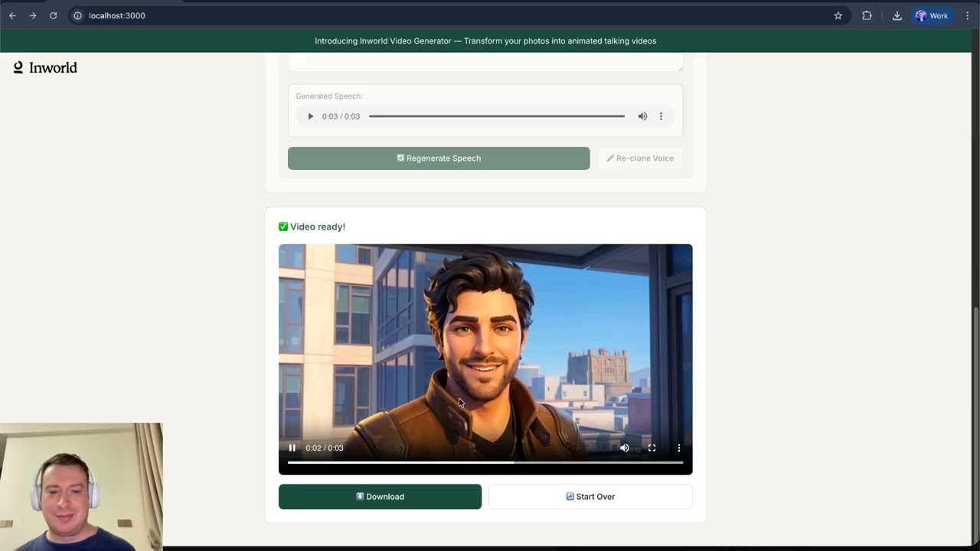Open the Chrome three-dot menu

tap(967, 15)
